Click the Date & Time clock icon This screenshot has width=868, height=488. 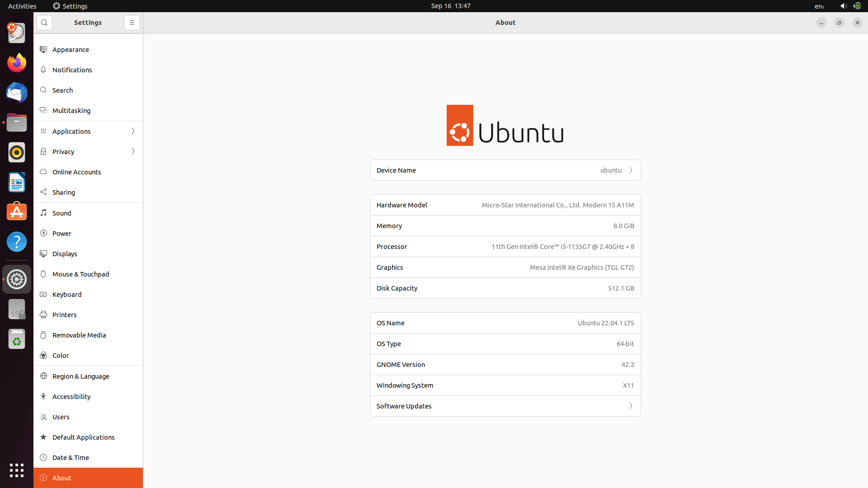pos(43,457)
